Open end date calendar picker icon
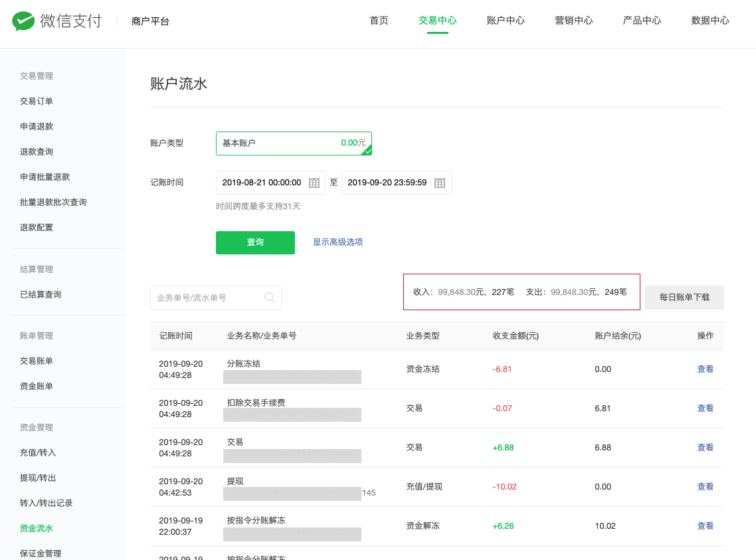Screen dimensions: 756x560 [x=439, y=183]
